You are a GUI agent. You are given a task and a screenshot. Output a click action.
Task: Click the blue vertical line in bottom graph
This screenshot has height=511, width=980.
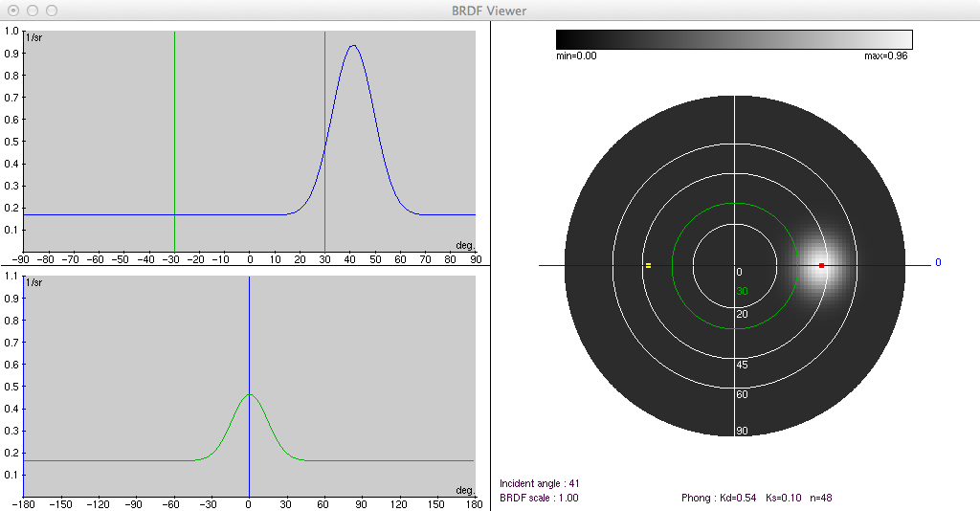249,335
